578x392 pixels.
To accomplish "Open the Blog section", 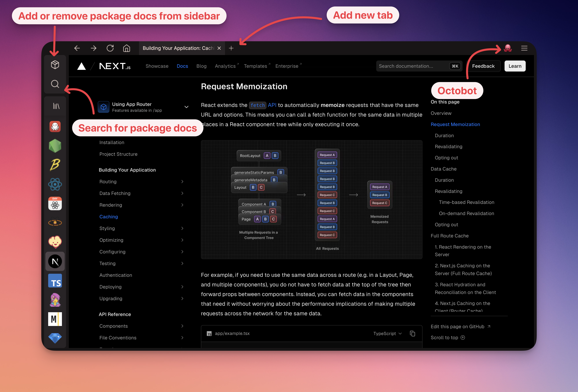I will [x=201, y=66].
